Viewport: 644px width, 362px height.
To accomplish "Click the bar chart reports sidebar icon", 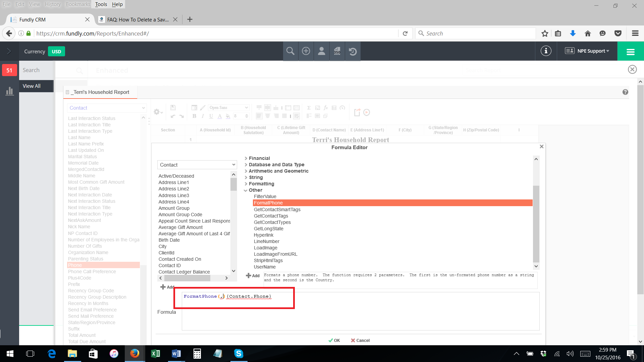I will [x=9, y=91].
